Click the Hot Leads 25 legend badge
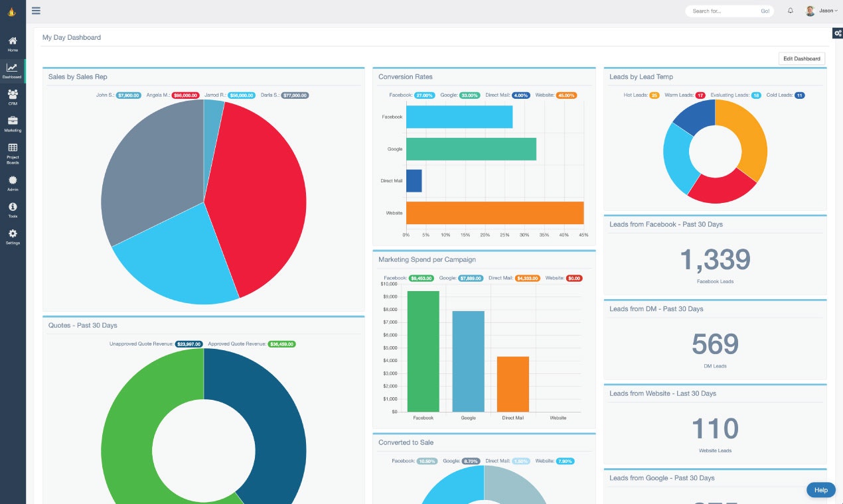Viewport: 843px width, 504px height. pos(654,95)
